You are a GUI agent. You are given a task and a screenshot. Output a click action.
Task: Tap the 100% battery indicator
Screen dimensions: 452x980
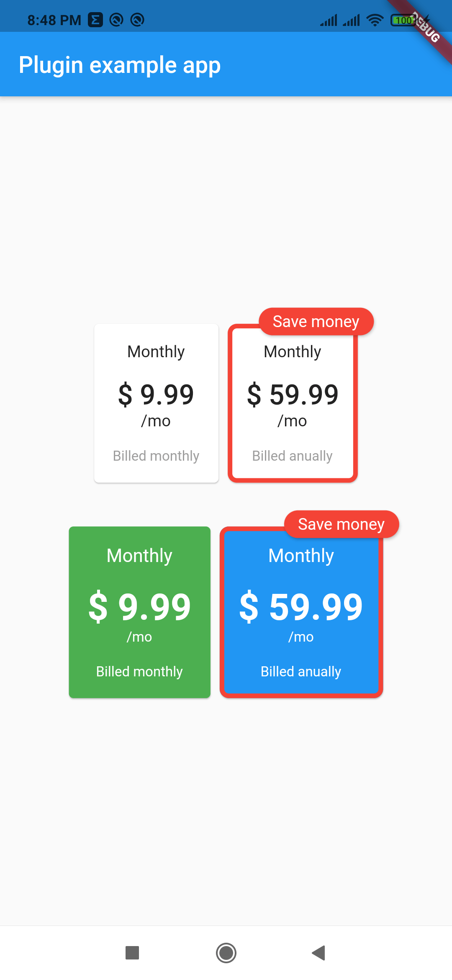tap(403, 20)
